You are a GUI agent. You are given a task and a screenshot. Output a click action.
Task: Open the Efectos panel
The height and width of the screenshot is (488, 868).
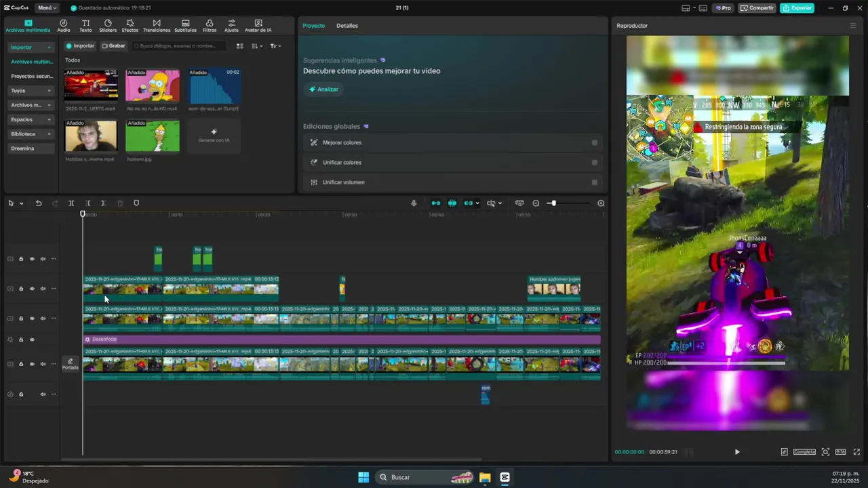pos(130,26)
